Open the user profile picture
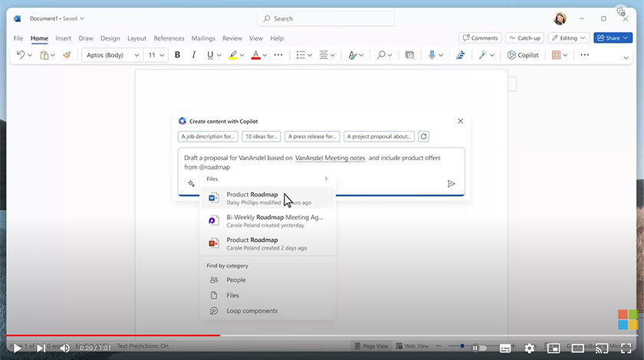 [560, 18]
